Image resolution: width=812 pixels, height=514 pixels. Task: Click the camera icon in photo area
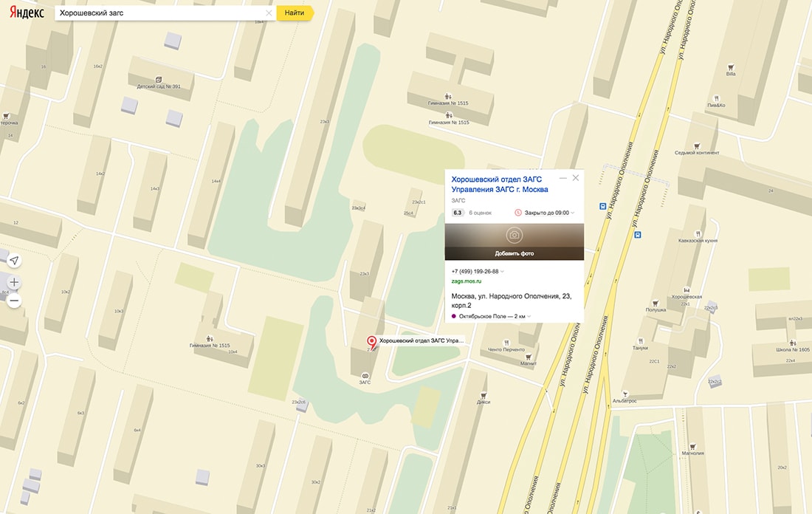(x=515, y=236)
